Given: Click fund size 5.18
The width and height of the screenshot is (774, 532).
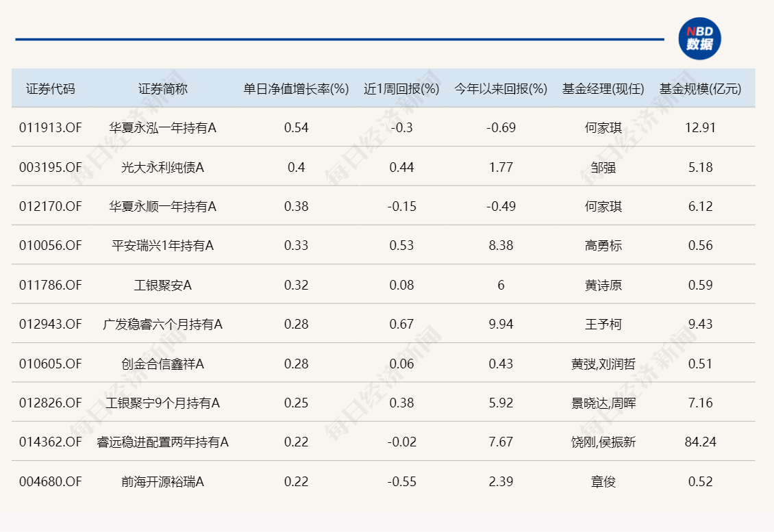Looking at the screenshot, I should pos(701,167).
